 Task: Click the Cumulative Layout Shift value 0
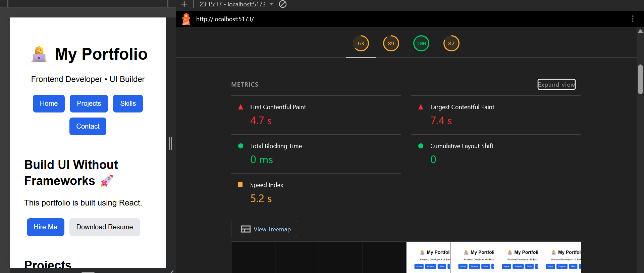[x=433, y=160]
